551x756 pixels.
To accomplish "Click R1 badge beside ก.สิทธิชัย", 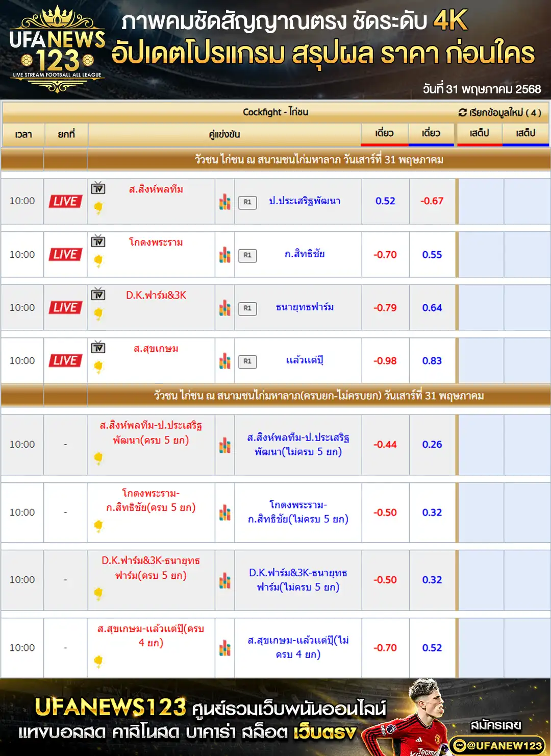I will pyautogui.click(x=247, y=255).
